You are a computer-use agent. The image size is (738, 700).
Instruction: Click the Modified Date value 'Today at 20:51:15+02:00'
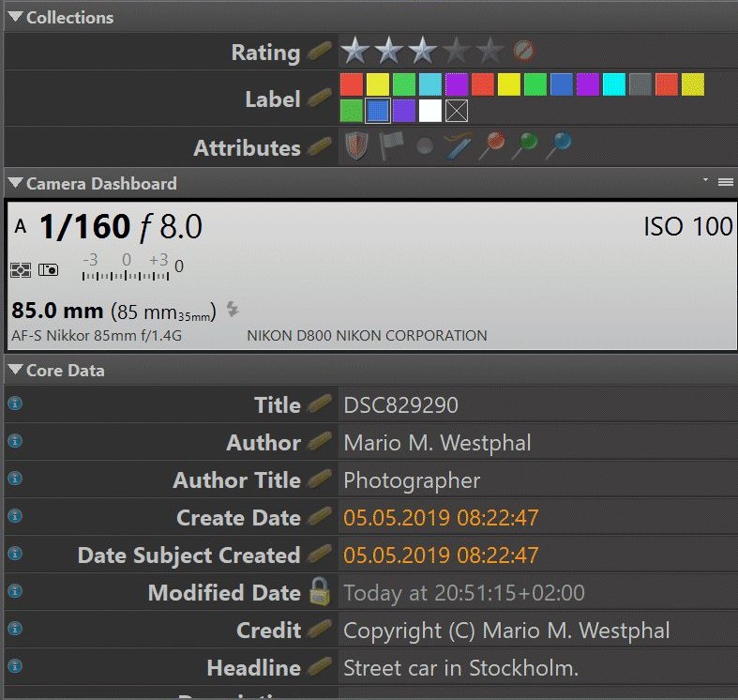coord(464,593)
